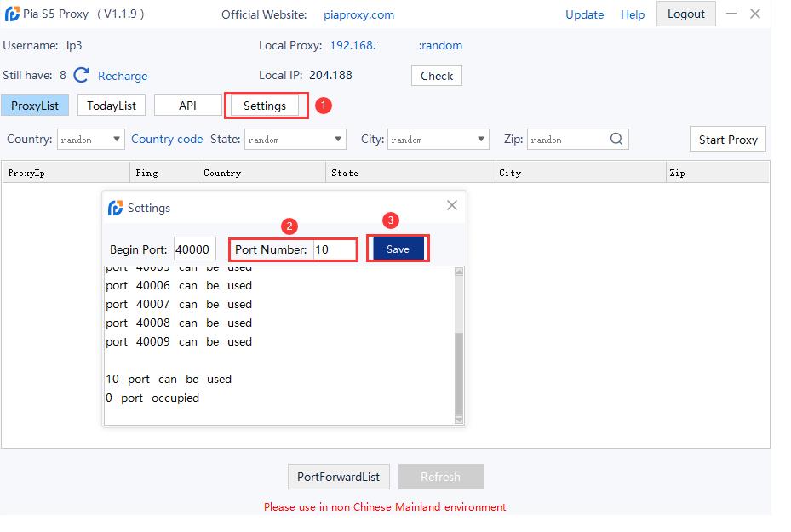Select the 'port 40009 can be used' line
Screen dimensions: 791x532
(179, 341)
